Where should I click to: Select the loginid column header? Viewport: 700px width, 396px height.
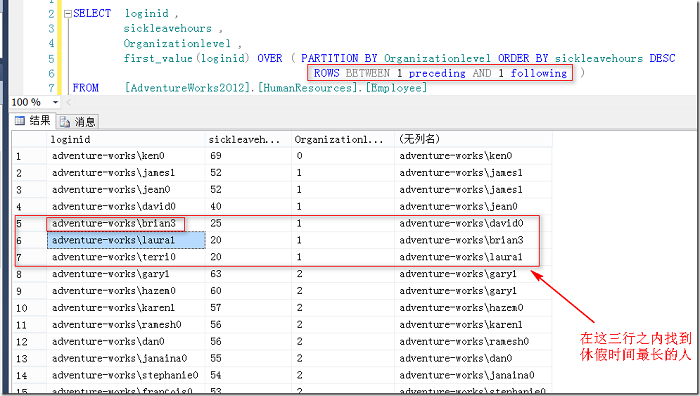[x=126, y=139]
